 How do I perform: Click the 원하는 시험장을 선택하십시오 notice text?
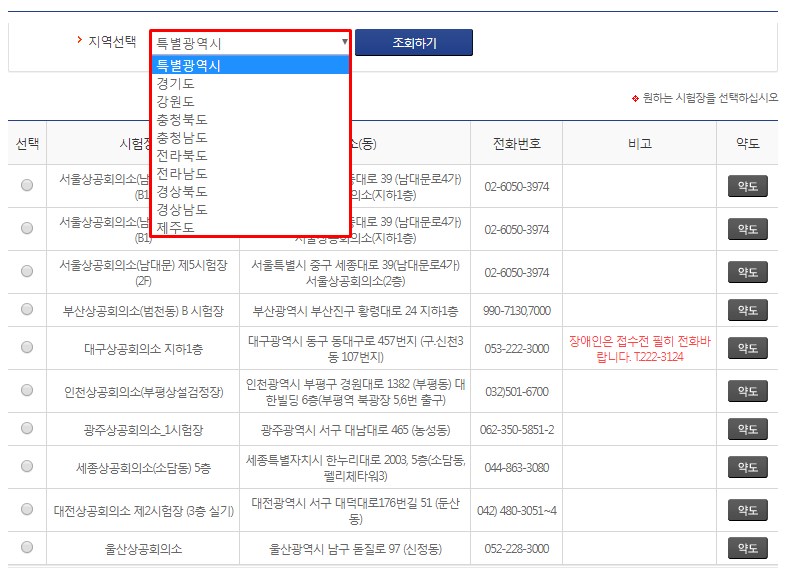(x=710, y=98)
